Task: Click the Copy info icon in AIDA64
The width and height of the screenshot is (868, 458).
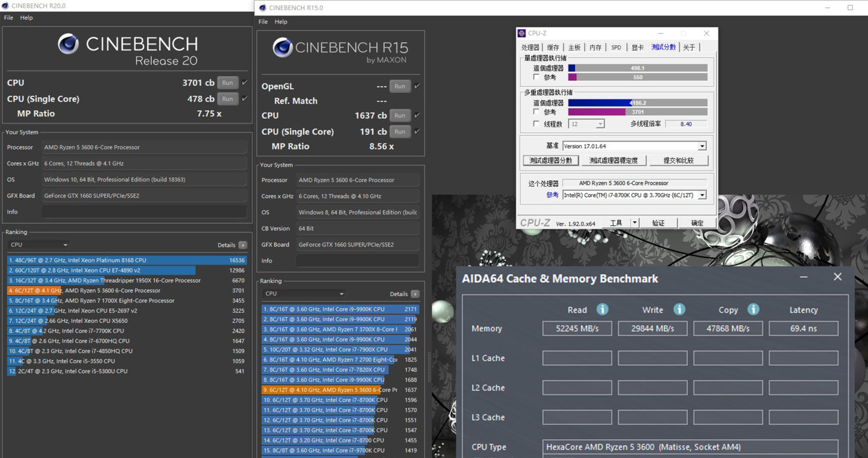Action: click(753, 309)
